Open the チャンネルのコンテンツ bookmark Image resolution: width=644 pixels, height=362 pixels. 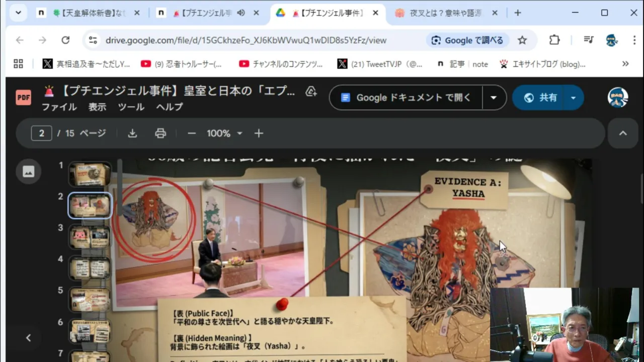click(x=281, y=64)
